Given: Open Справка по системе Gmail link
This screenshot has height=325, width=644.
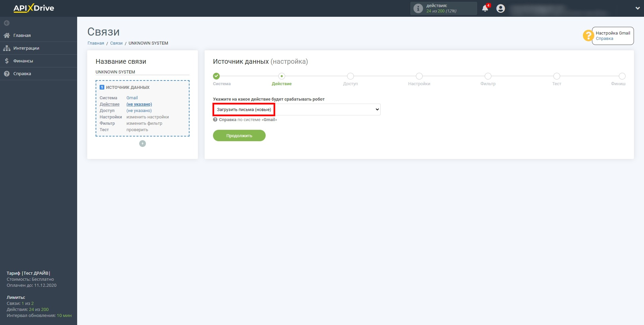Looking at the screenshot, I should [x=248, y=120].
